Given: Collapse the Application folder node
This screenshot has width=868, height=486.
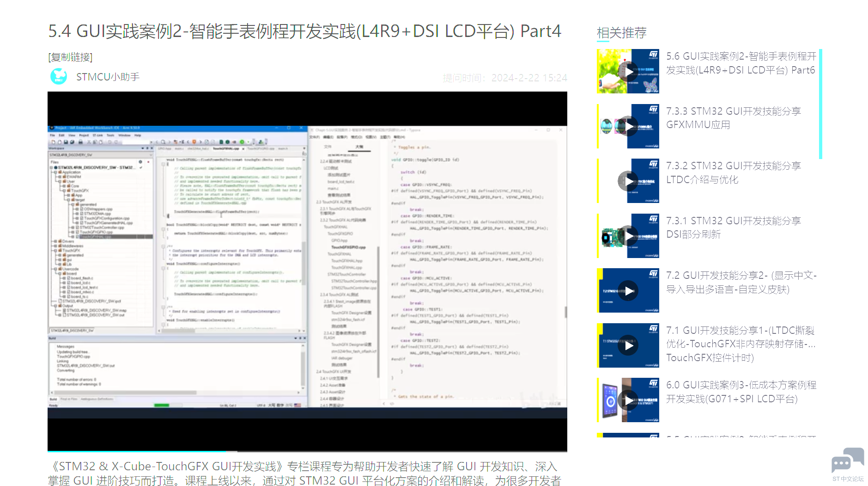Looking at the screenshot, I should [x=56, y=172].
